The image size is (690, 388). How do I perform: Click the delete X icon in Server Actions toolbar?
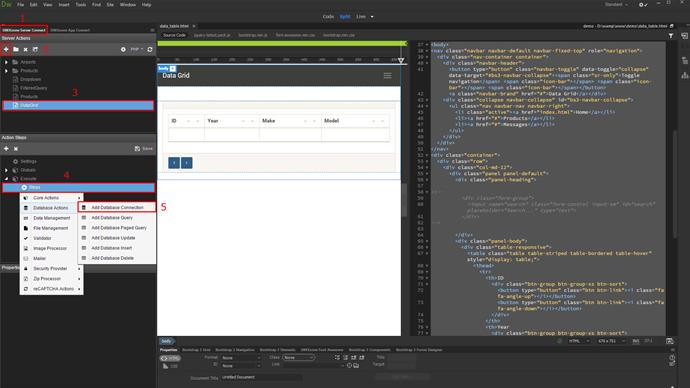pos(26,49)
